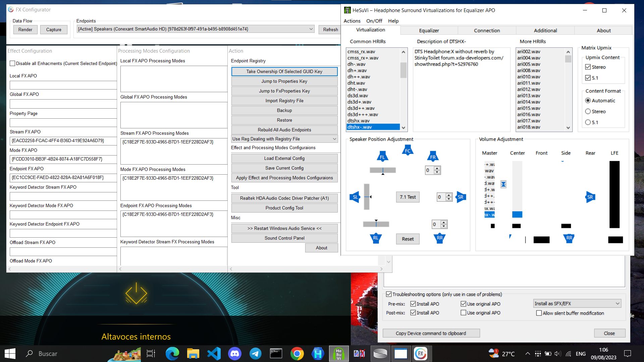
Task: Toggle Pre-mix Install APO checkbox
Action: [x=413, y=304]
